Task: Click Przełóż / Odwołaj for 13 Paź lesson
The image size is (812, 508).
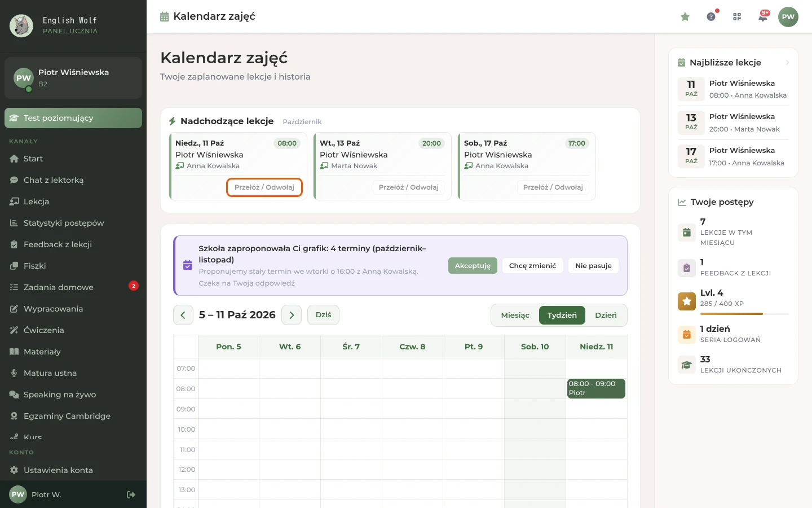Action: (x=409, y=187)
